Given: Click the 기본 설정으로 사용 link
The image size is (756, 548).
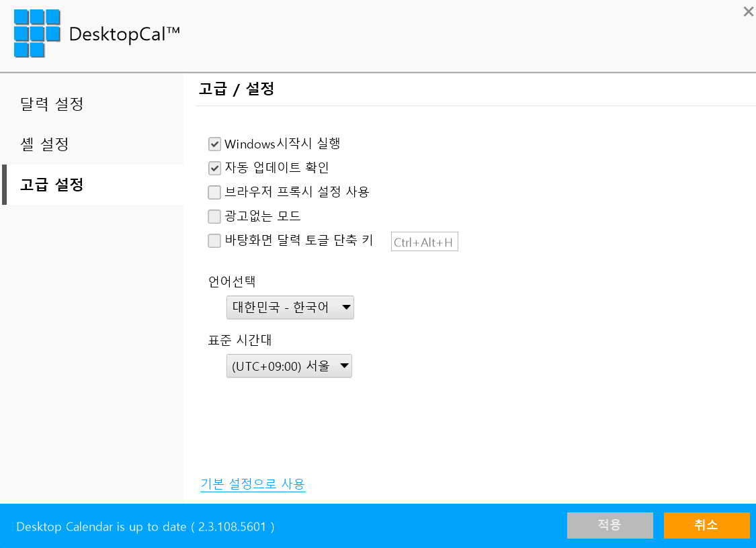Looking at the screenshot, I should 253,484.
